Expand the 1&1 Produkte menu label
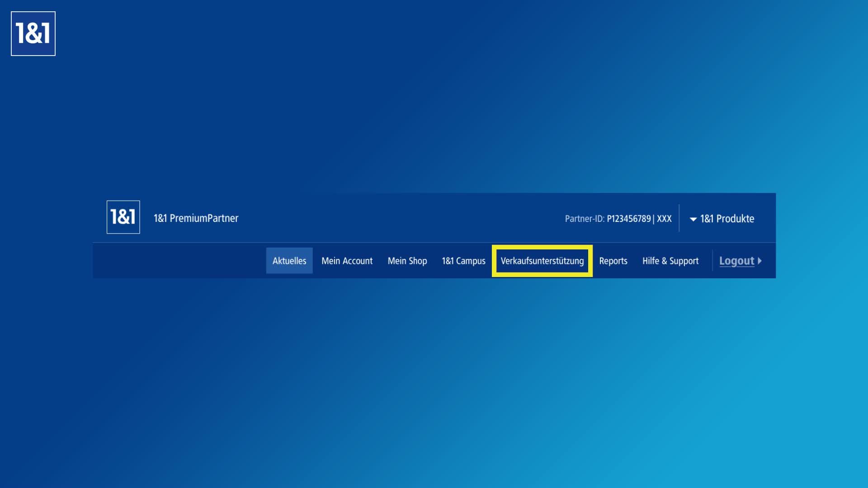Viewport: 868px width, 488px height. tap(727, 219)
